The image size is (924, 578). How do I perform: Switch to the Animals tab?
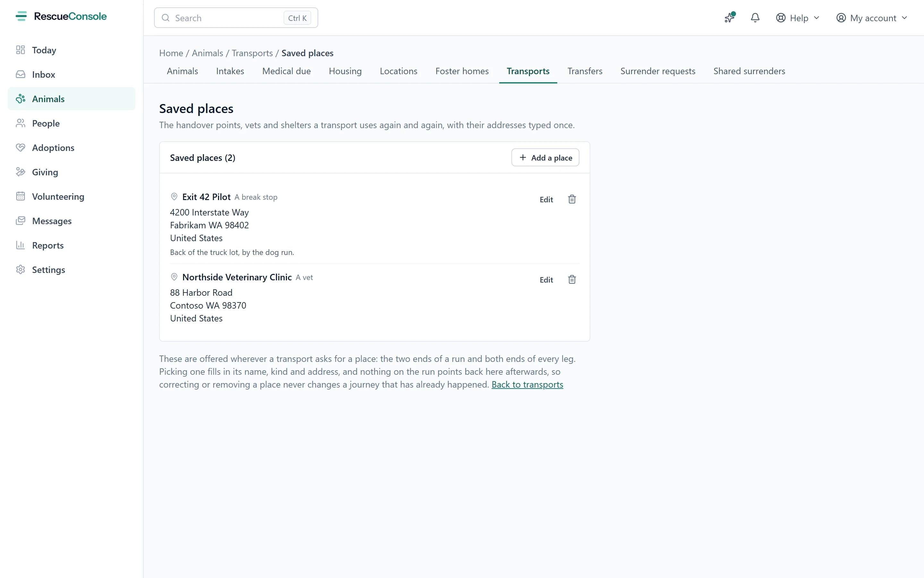pyautogui.click(x=183, y=71)
